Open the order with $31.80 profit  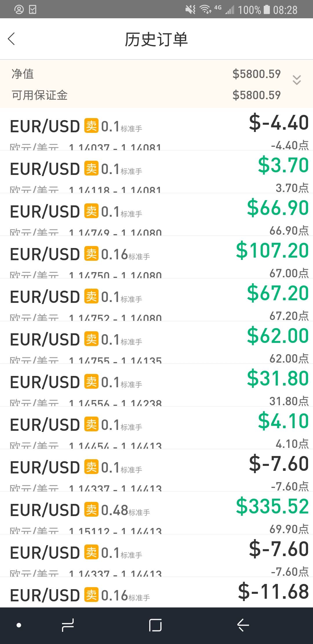156,385
